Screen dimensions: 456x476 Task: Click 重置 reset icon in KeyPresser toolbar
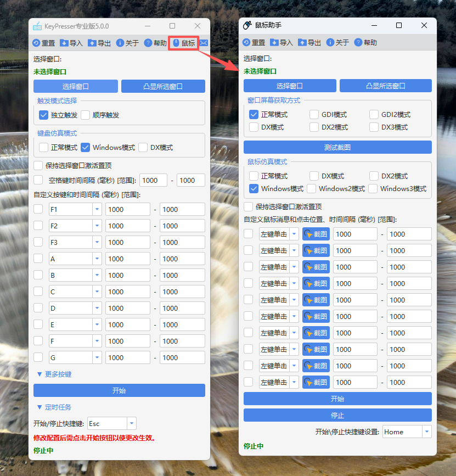[37, 43]
